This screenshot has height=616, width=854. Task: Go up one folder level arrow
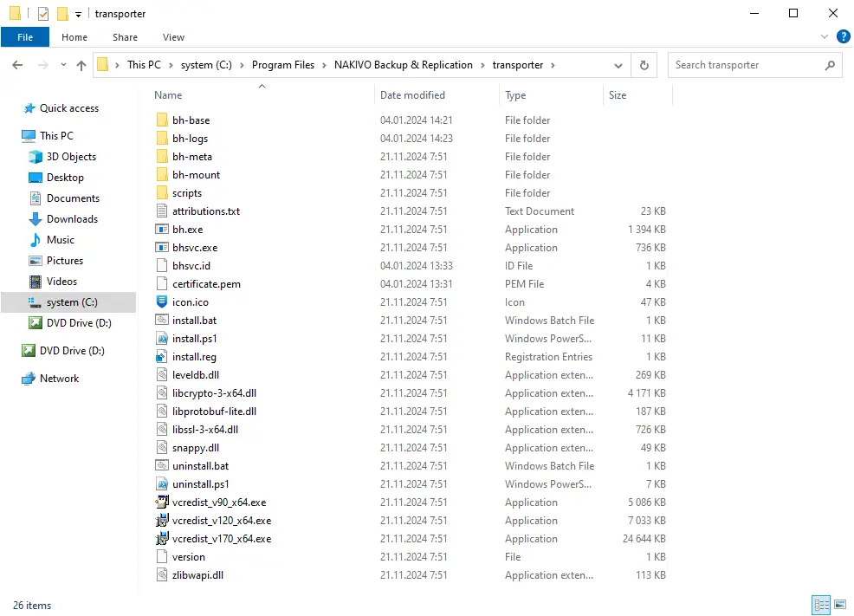coord(81,65)
